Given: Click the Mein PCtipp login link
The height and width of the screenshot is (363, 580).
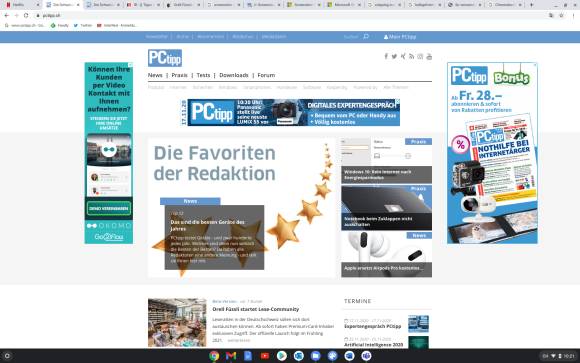Looking at the screenshot, I should tap(400, 37).
